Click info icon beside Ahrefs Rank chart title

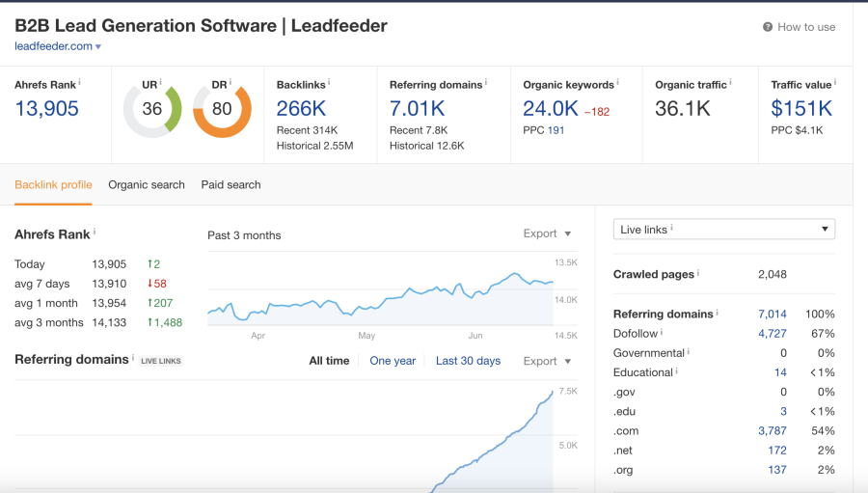point(95,232)
